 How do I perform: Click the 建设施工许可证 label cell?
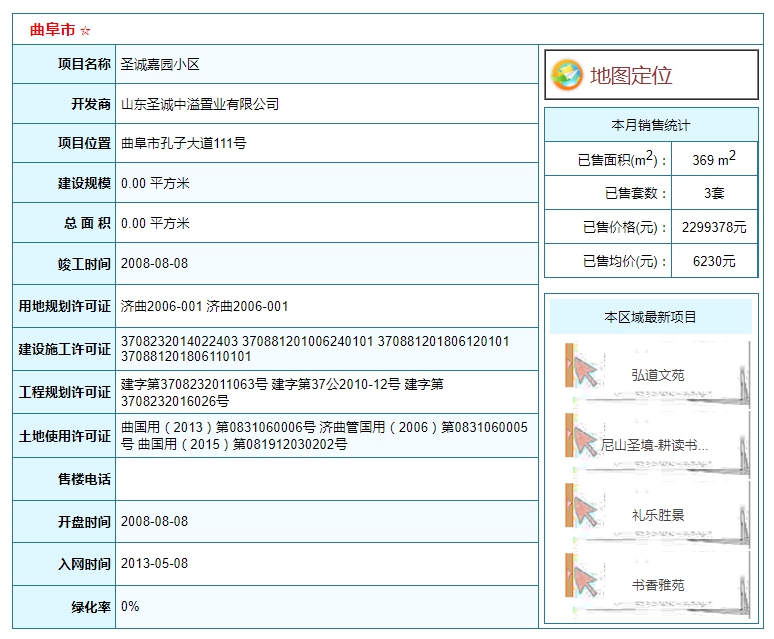64,349
